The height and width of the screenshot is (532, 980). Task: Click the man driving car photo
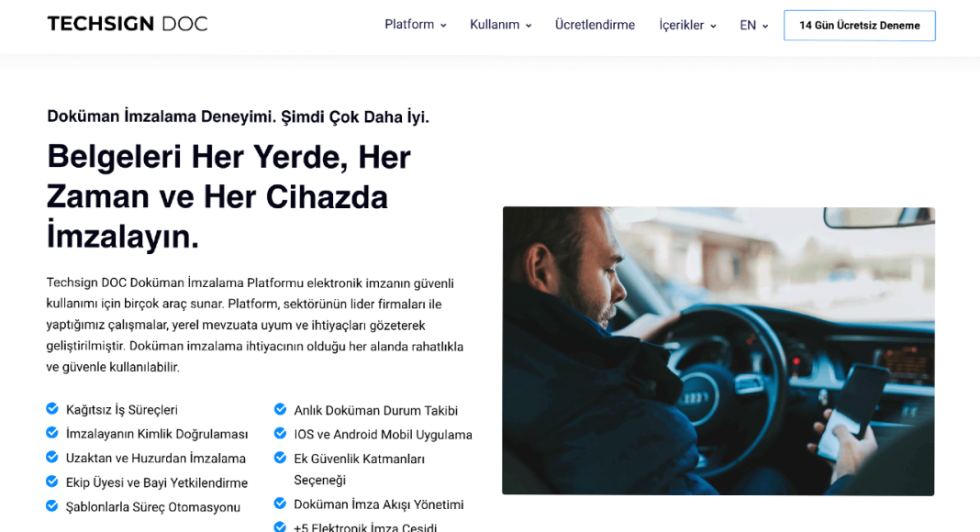point(718,351)
